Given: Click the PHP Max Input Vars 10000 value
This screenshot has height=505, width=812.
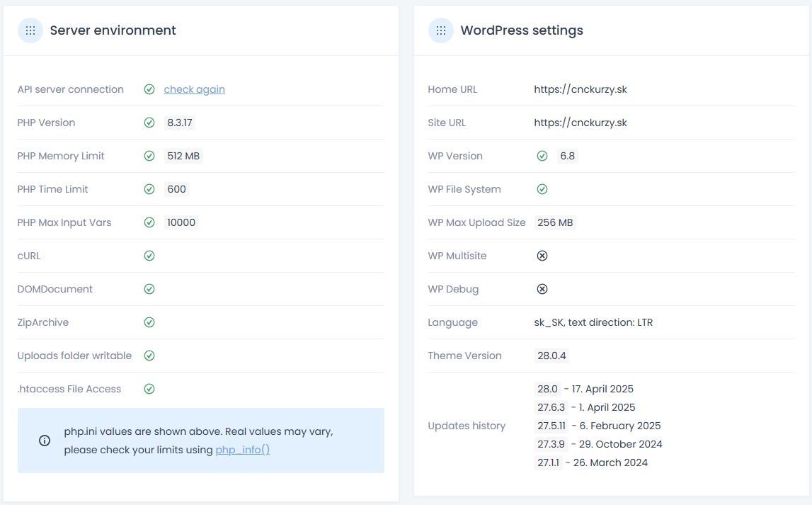Looking at the screenshot, I should coord(181,222).
